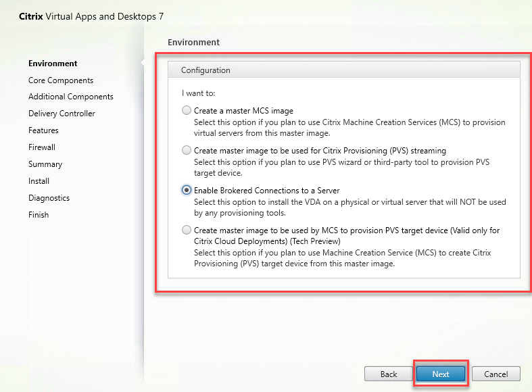The image size is (532, 392).
Task: Go to the Summary step
Action: 45,164
